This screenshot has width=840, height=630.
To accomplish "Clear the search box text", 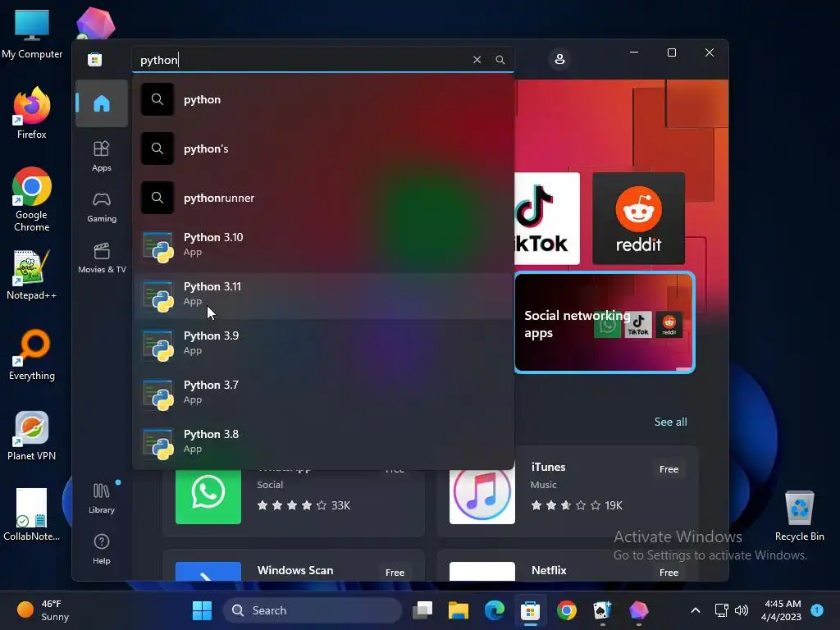I will coord(477,59).
